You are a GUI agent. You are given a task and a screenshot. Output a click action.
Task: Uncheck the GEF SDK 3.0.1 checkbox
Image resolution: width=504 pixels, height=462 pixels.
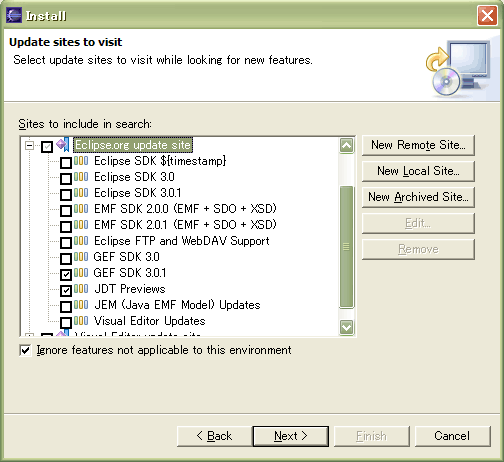click(x=66, y=275)
